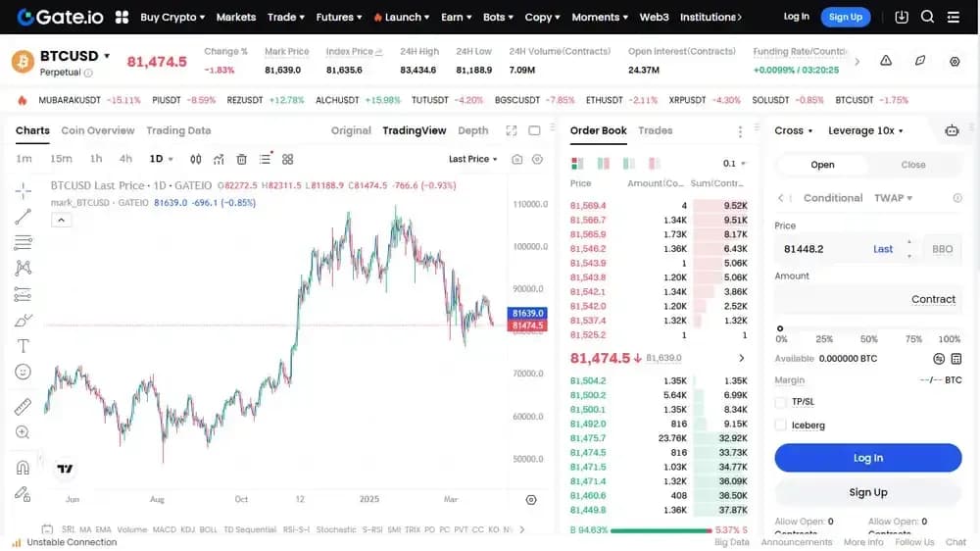The width and height of the screenshot is (980, 551).
Task: Select the crosshair cursor tool
Action: (x=24, y=190)
